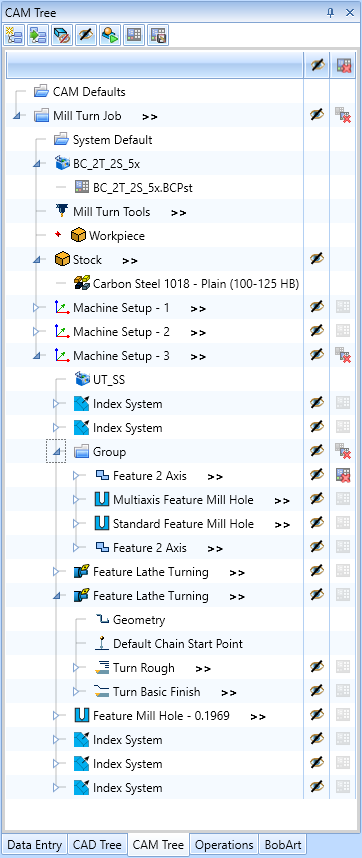Select the first Index System item
The height and width of the screenshot is (858, 362).
pyautogui.click(x=127, y=404)
